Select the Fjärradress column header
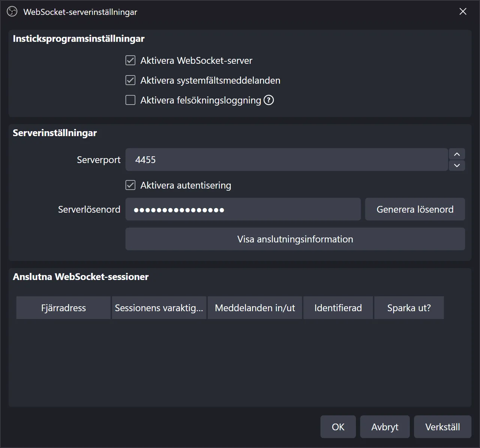 63,308
